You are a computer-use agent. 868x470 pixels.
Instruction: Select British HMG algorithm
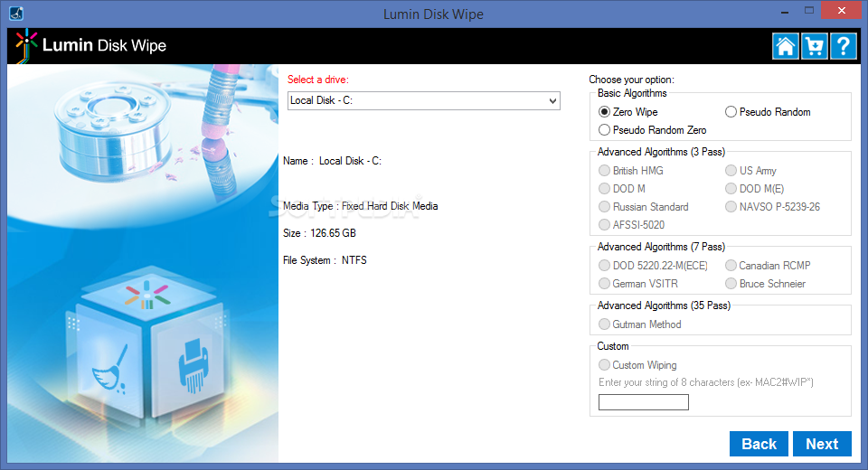[x=631, y=171]
